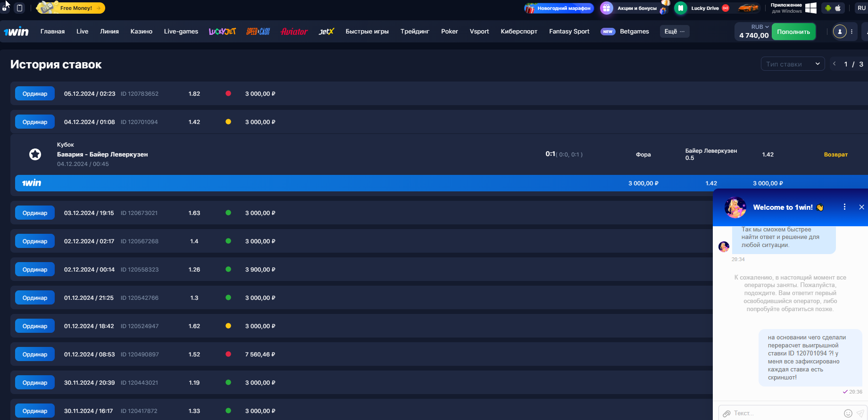
Task: Click the red status dot on bet 120783652
Action: tap(228, 93)
